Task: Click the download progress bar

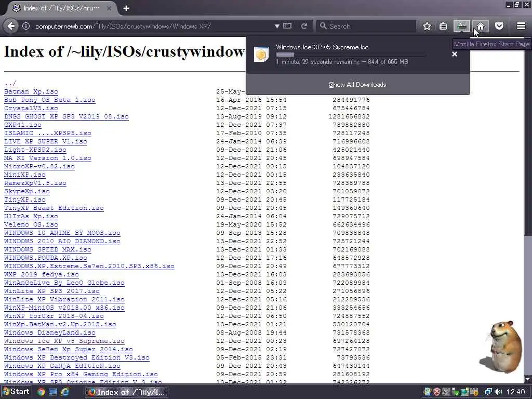Action: pyautogui.click(x=351, y=54)
